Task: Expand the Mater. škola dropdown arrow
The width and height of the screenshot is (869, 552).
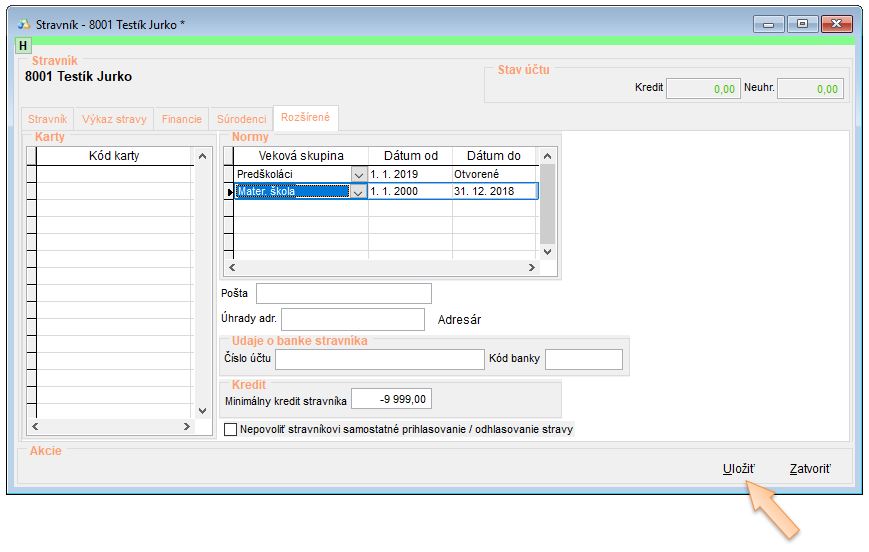Action: point(359,192)
